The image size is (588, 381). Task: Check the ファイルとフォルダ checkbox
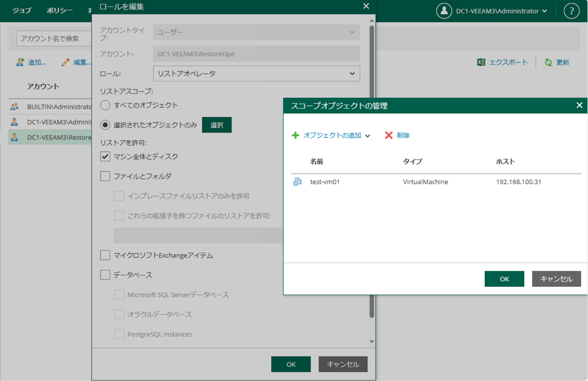[x=105, y=176]
